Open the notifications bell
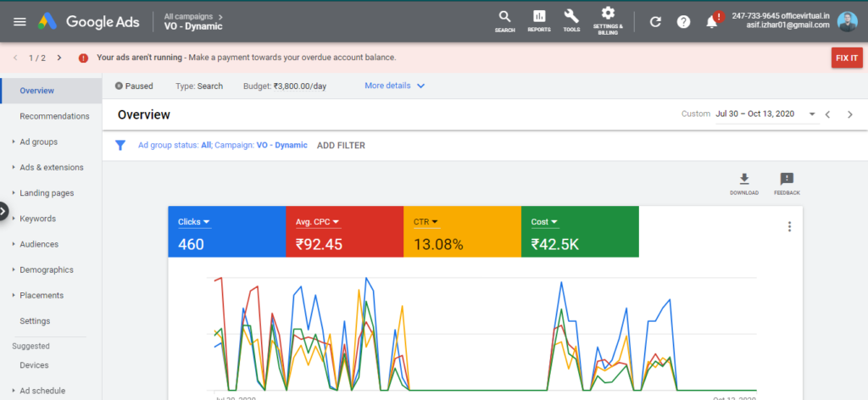Image resolution: width=868 pixels, height=400 pixels. [712, 21]
